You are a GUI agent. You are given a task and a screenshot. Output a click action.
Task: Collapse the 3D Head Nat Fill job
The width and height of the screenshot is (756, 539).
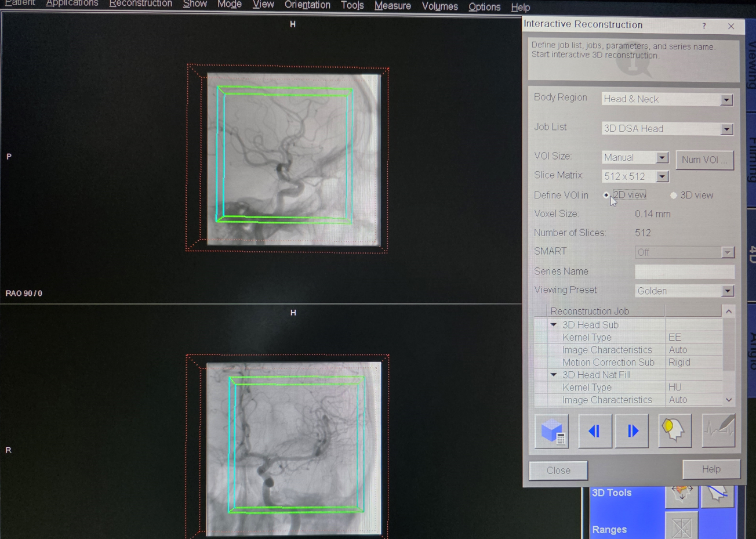coord(554,375)
